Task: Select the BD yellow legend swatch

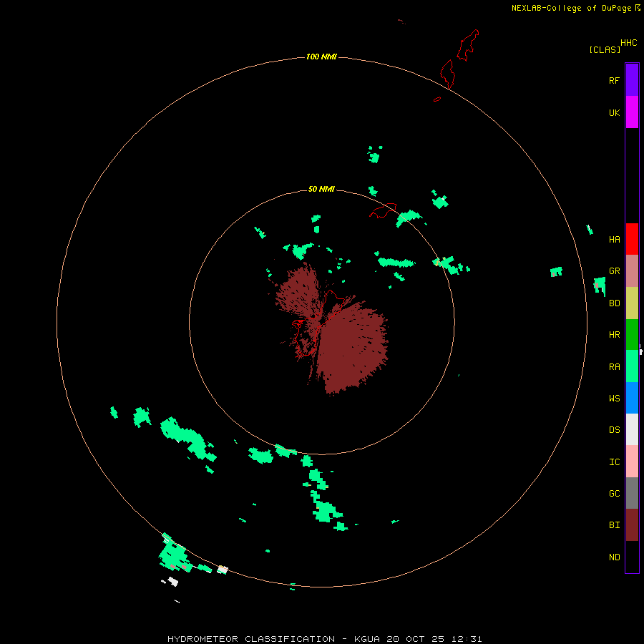Action: click(632, 303)
